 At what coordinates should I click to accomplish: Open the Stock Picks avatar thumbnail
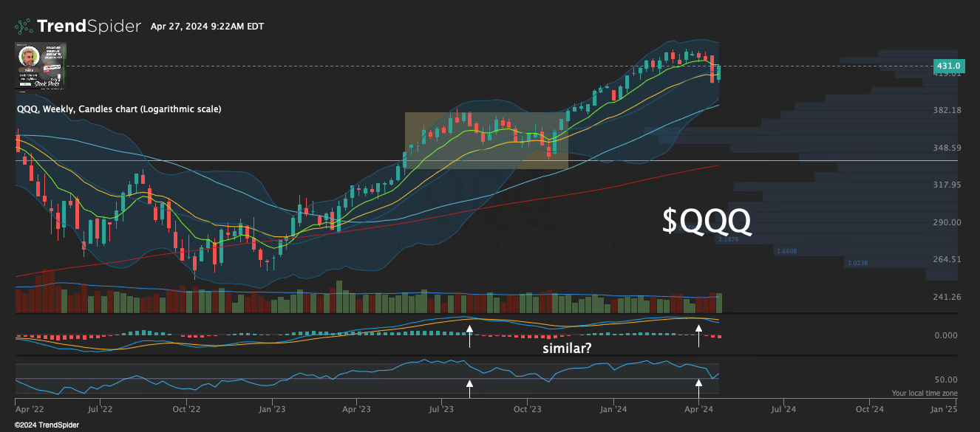pyautogui.click(x=41, y=66)
